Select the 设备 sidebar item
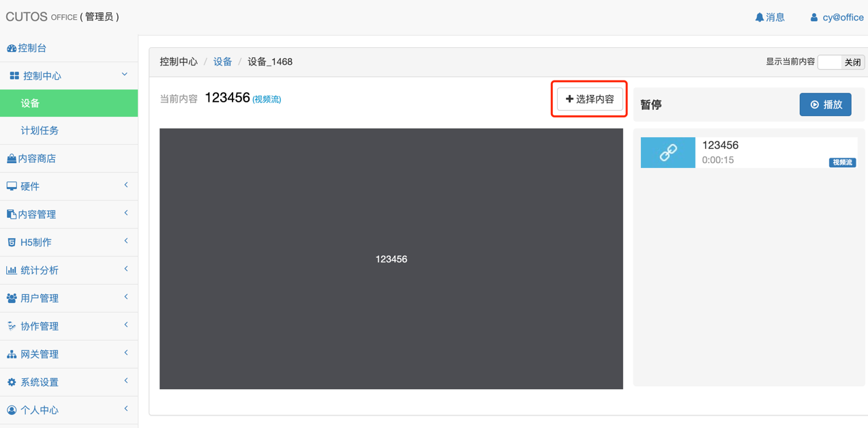Image resolution: width=868 pixels, height=428 pixels. (x=69, y=103)
